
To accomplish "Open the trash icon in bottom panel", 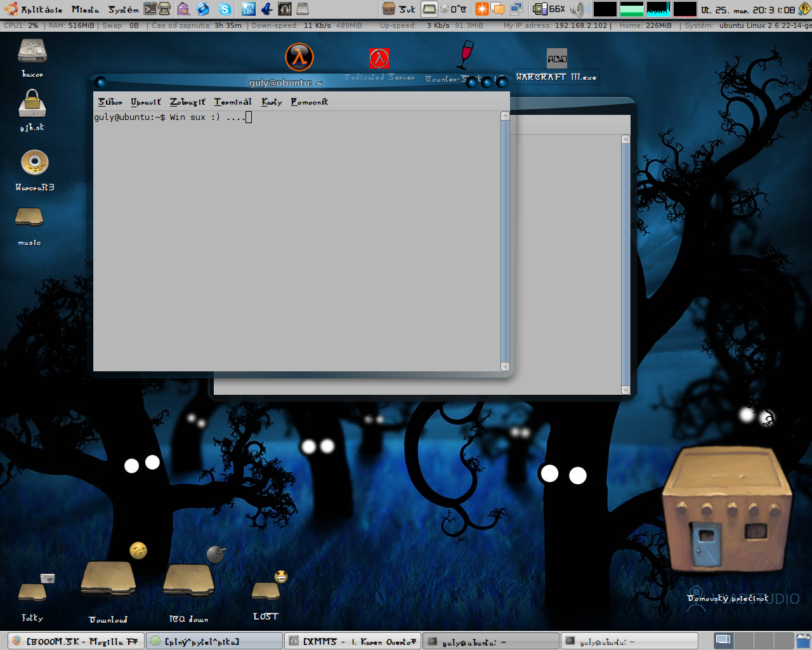I will pyautogui.click(x=803, y=640).
